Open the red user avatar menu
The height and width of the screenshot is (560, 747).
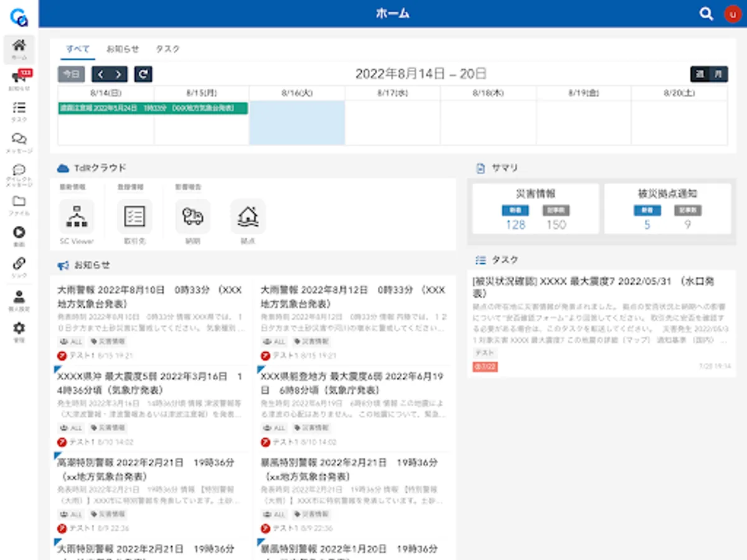[x=733, y=14]
